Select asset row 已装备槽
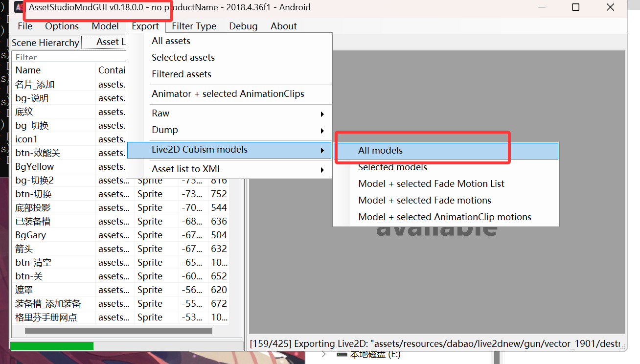This screenshot has width=640, height=364. coord(120,222)
